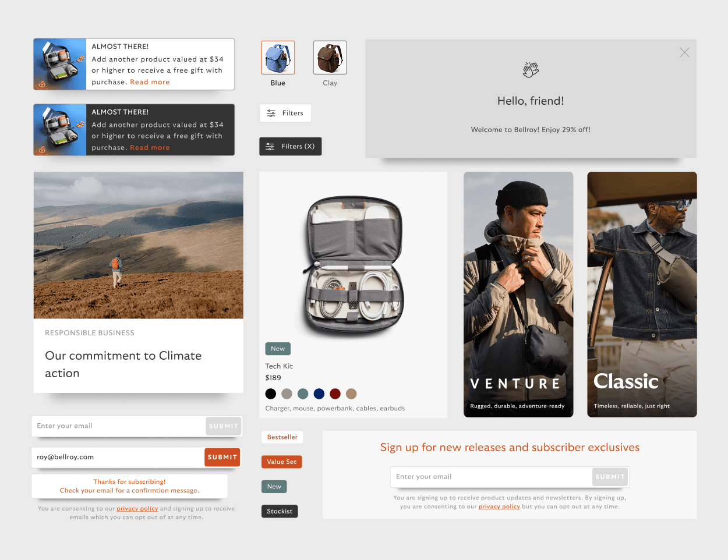Open the VENTURE collection card
This screenshot has width=728, height=560.
tap(518, 295)
